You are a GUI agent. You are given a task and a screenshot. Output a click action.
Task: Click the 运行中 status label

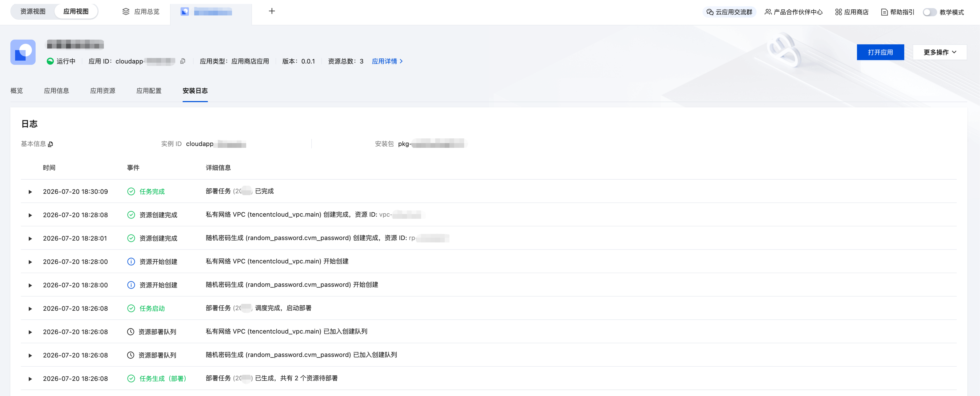(x=66, y=61)
